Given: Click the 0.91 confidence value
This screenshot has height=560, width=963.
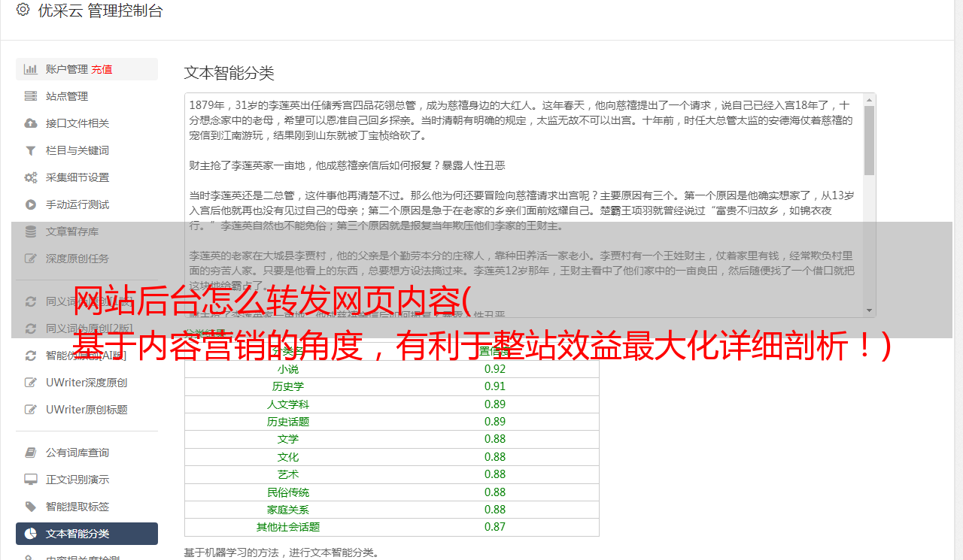Looking at the screenshot, I should point(495,386).
